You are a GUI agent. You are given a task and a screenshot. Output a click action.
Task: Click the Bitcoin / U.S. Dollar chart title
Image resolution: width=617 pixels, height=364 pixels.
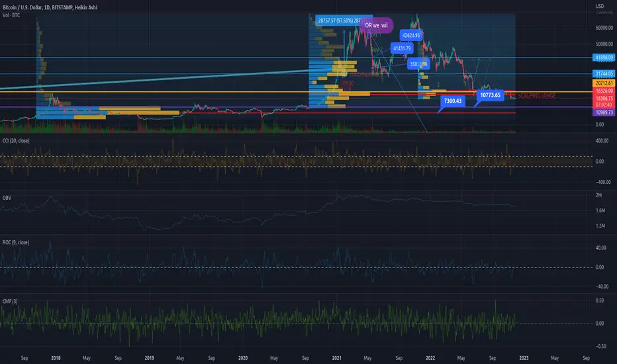pyautogui.click(x=50, y=7)
